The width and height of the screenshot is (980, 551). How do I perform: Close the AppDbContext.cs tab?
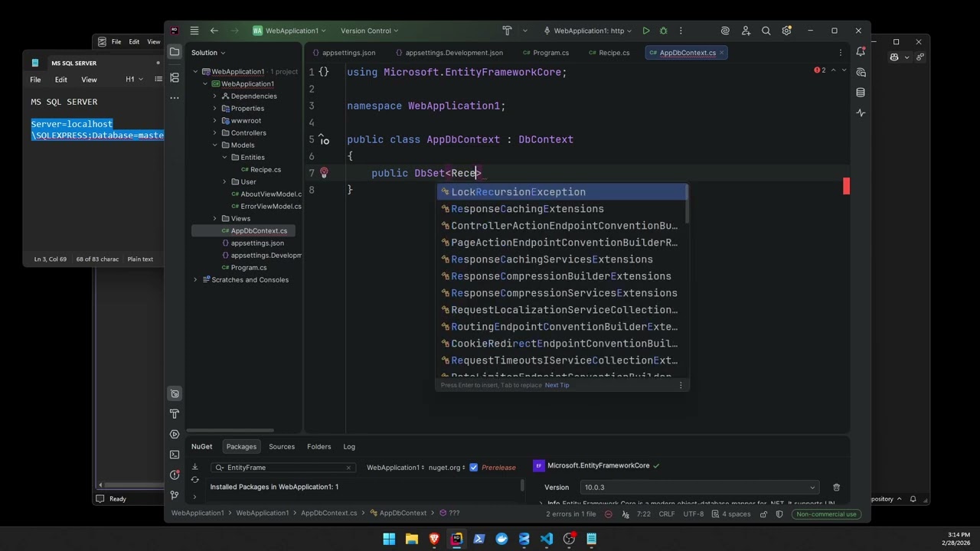coord(721,53)
